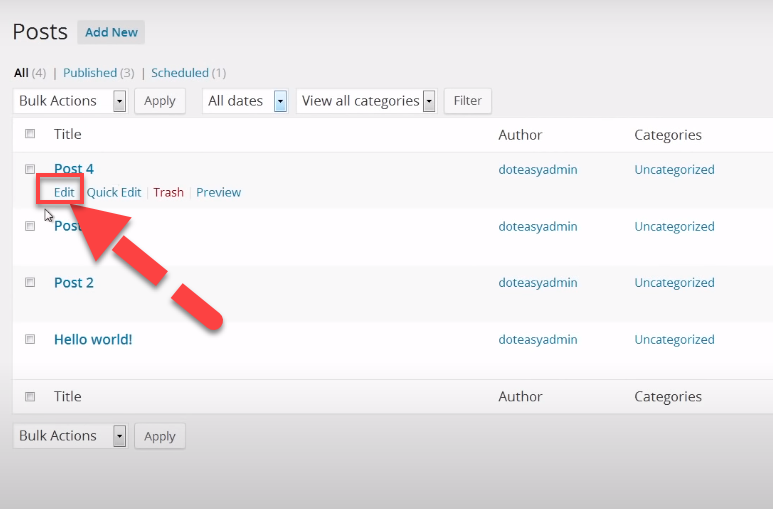Image resolution: width=773 pixels, height=509 pixels.
Task: Preview Post 4
Action: pos(218,192)
